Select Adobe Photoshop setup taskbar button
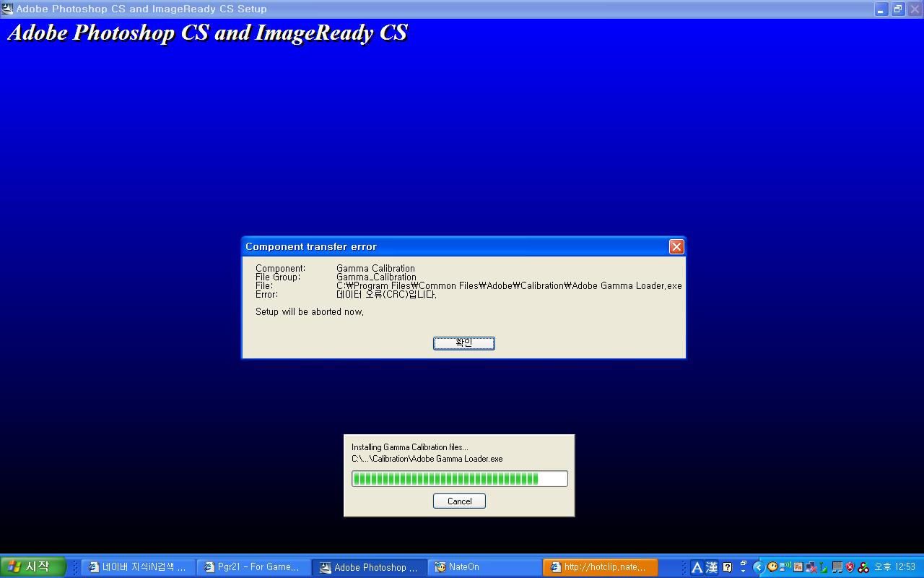The height and width of the screenshot is (578, 924). pos(370,567)
